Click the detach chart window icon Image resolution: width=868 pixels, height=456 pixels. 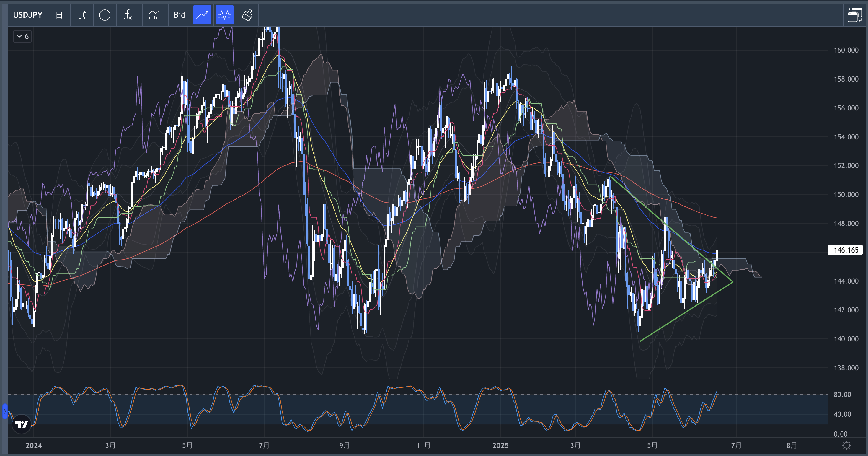pos(854,15)
